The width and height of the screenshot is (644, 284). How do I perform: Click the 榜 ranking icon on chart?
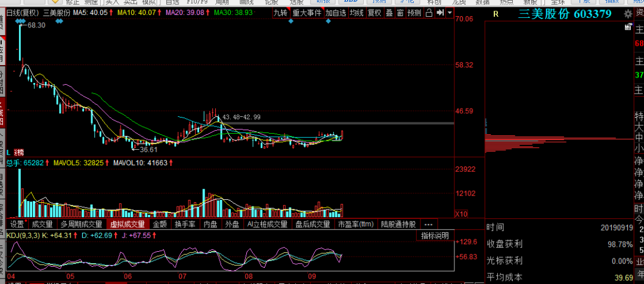19,153
